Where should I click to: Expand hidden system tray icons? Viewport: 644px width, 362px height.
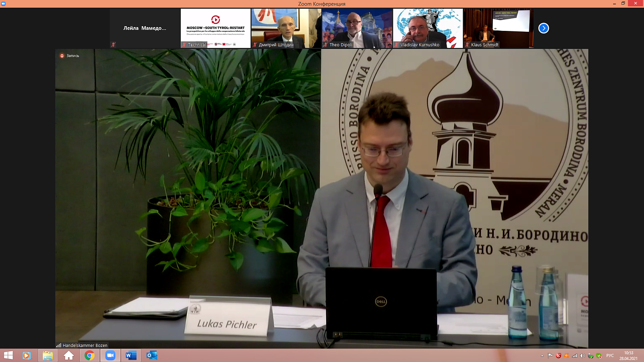point(542,356)
